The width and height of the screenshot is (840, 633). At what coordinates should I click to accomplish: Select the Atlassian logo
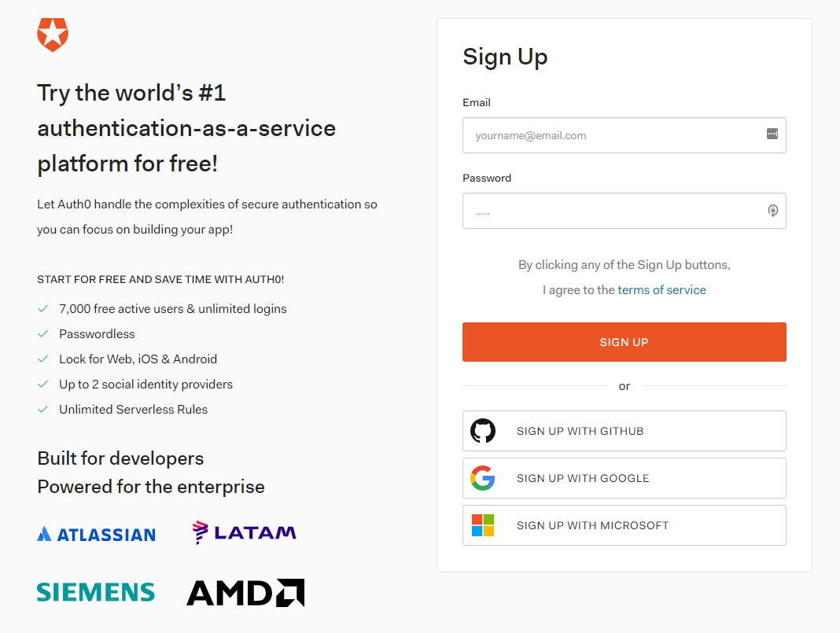95,534
